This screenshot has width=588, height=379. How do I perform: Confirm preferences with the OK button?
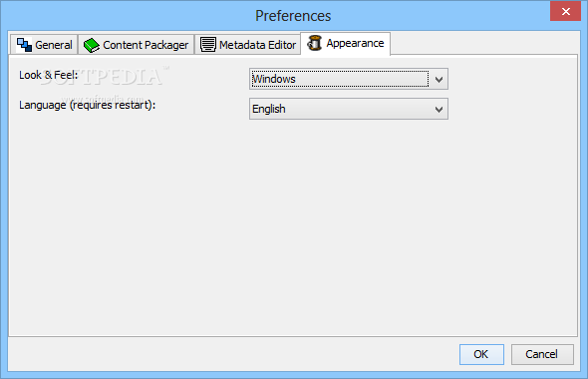click(481, 354)
